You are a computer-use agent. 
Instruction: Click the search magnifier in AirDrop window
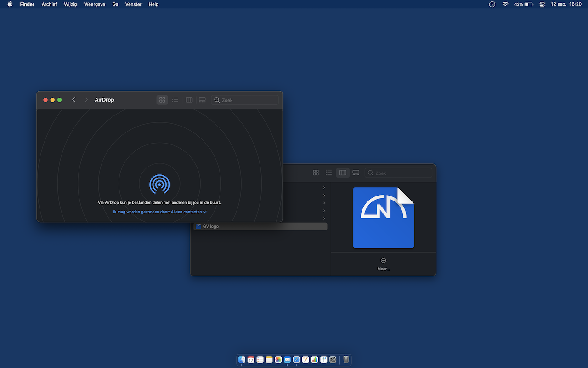coord(217,100)
